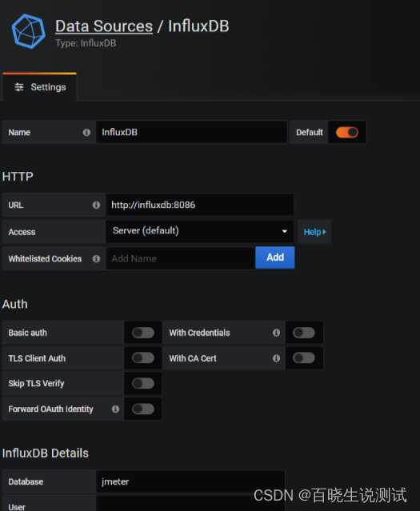Click the 'Default' label text
The width and height of the screenshot is (420, 511).
coord(310,132)
